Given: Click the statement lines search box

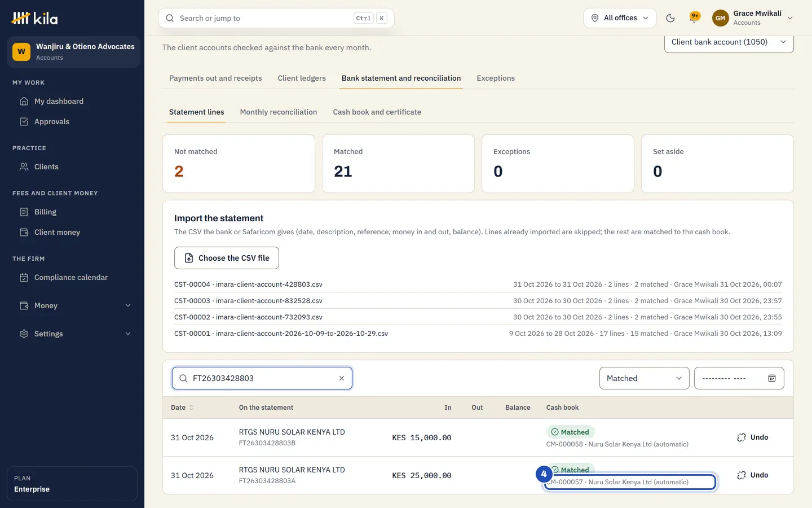Looking at the screenshot, I should (x=262, y=378).
